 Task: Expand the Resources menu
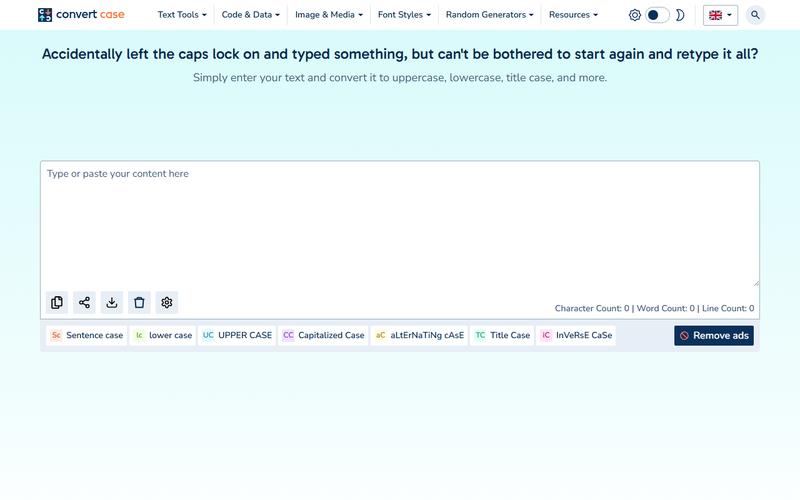573,15
